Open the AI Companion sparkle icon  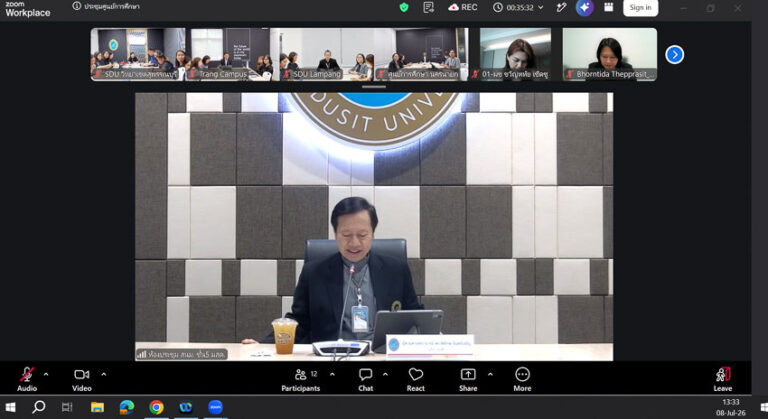click(x=584, y=7)
